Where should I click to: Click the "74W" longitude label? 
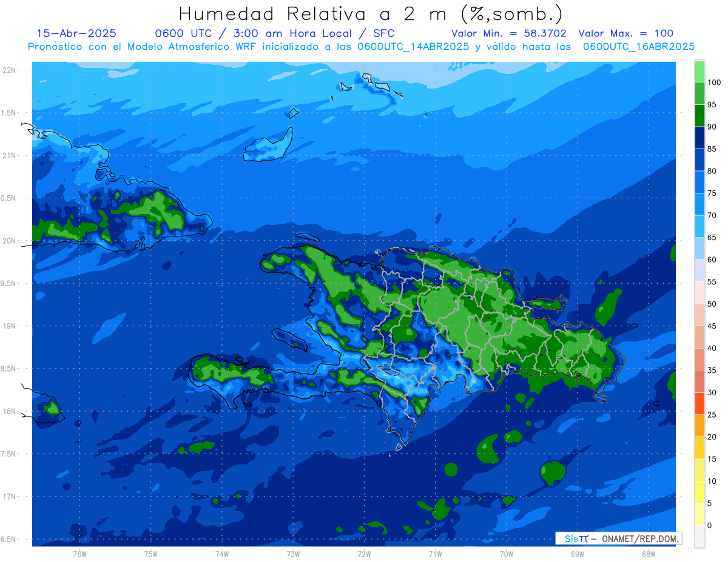[222, 554]
